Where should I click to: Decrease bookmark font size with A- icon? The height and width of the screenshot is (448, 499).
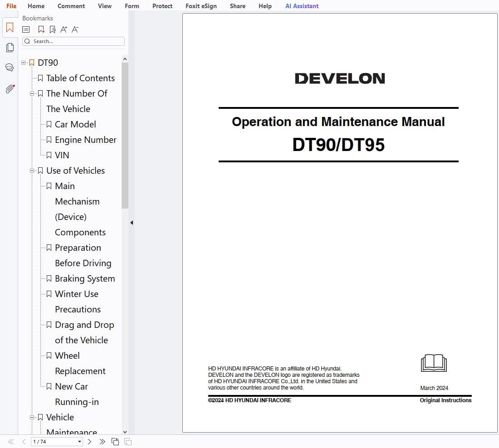click(x=75, y=29)
